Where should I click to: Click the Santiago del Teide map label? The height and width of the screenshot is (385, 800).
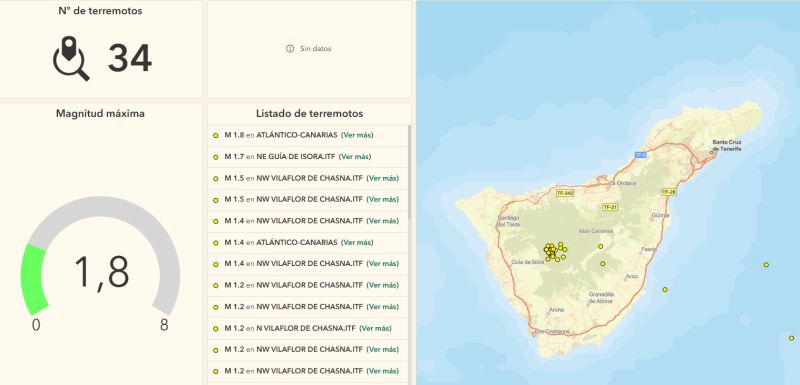pos(508,221)
